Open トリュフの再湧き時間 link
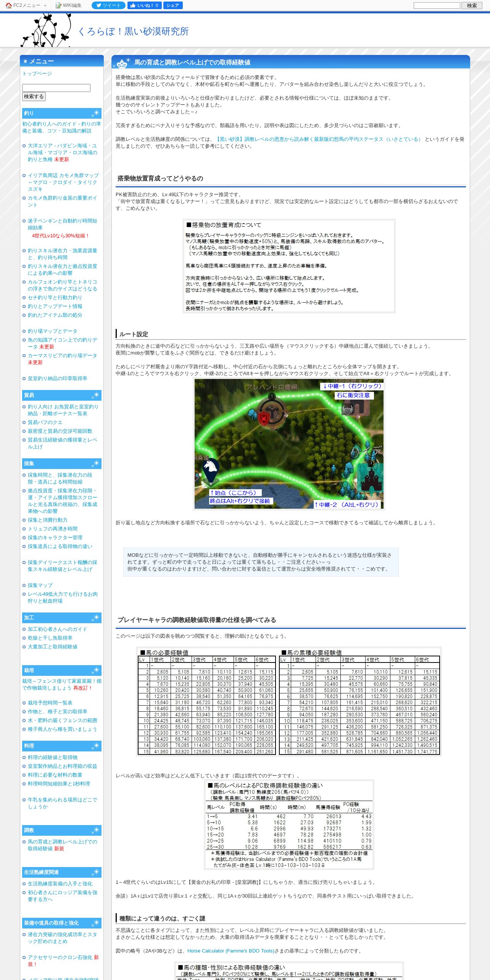 click(x=52, y=529)
